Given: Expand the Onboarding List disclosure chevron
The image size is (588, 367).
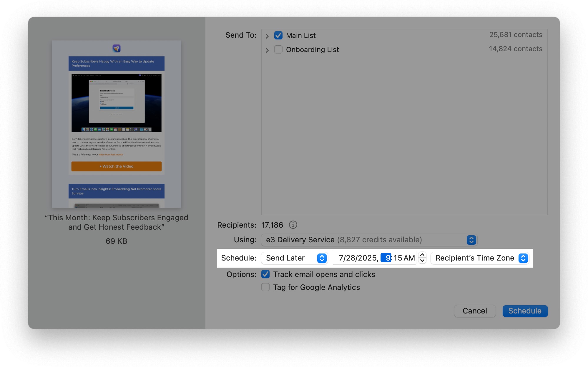Looking at the screenshot, I should pyautogui.click(x=267, y=50).
